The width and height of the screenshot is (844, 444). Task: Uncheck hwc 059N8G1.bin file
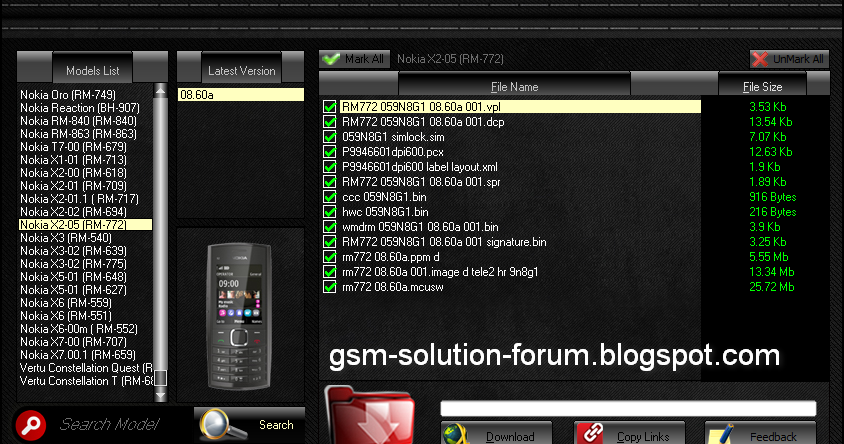click(x=329, y=212)
